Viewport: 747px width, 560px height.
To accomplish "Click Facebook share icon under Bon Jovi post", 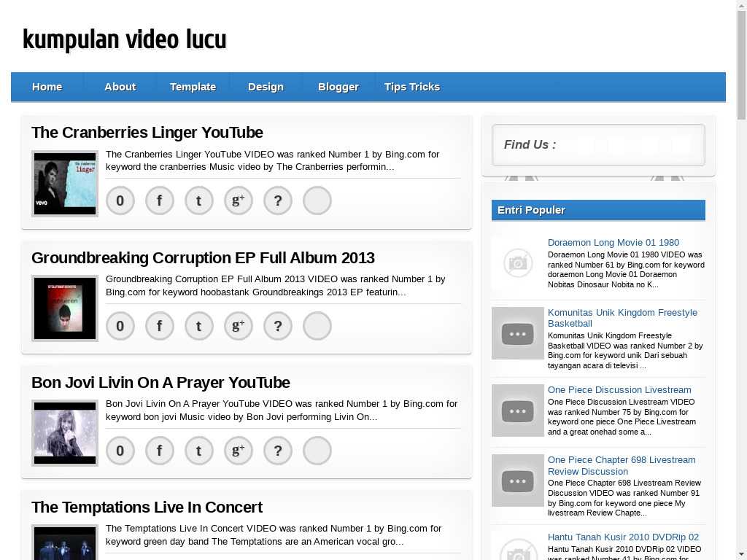I will (160, 451).
